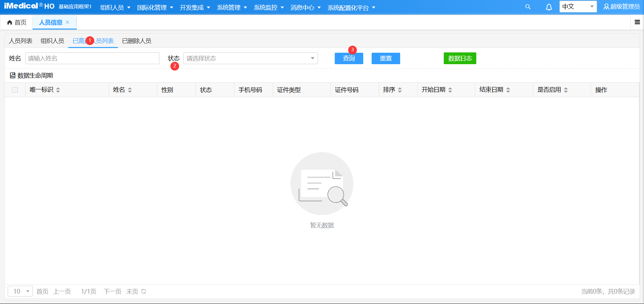Open the 请选择状态 status dropdown
The image size is (644, 304).
pos(250,58)
